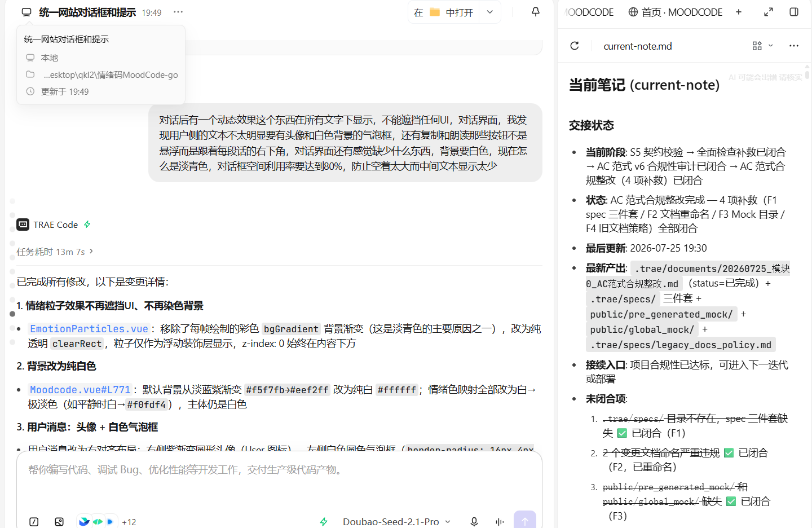
Task: Reload the preview with the refresh icon
Action: pyautogui.click(x=575, y=46)
